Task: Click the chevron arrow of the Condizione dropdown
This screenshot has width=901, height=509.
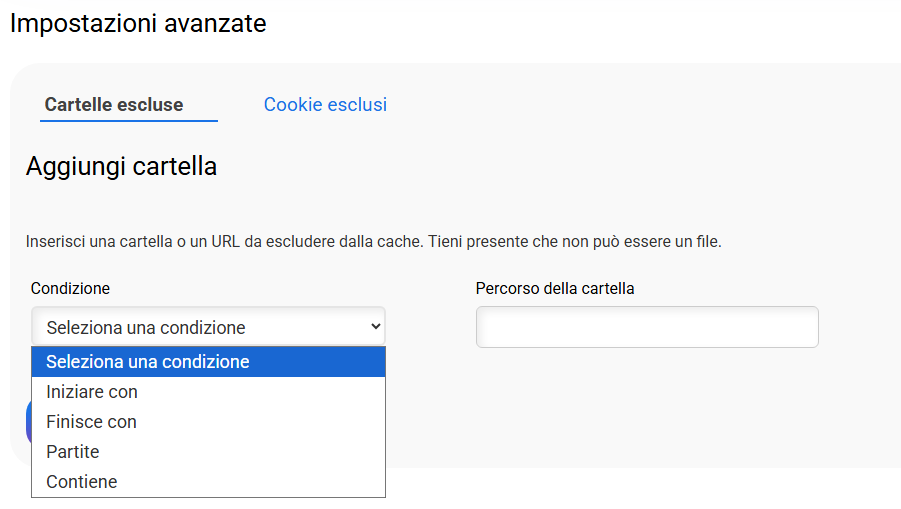Action: coord(376,326)
